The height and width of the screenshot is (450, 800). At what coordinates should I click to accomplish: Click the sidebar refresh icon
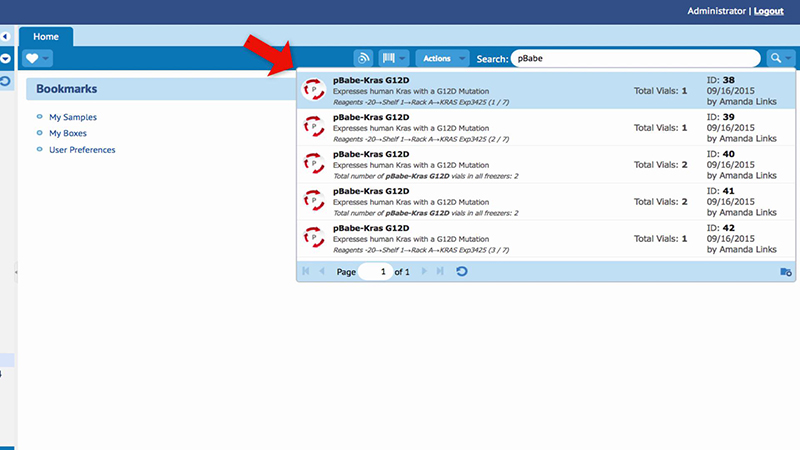coord(5,81)
